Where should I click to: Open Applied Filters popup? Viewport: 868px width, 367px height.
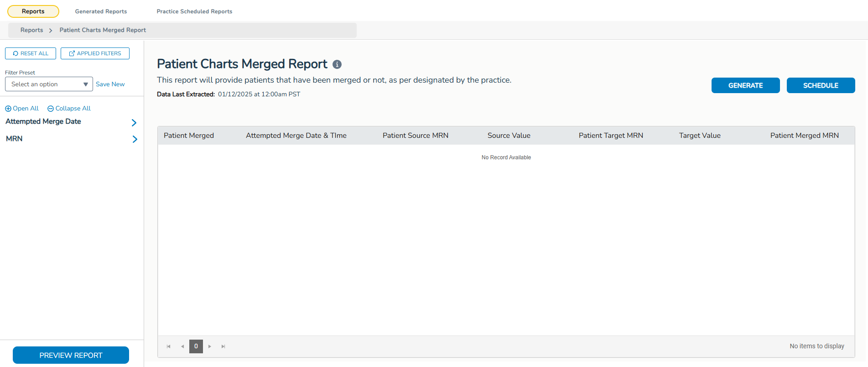(95, 53)
